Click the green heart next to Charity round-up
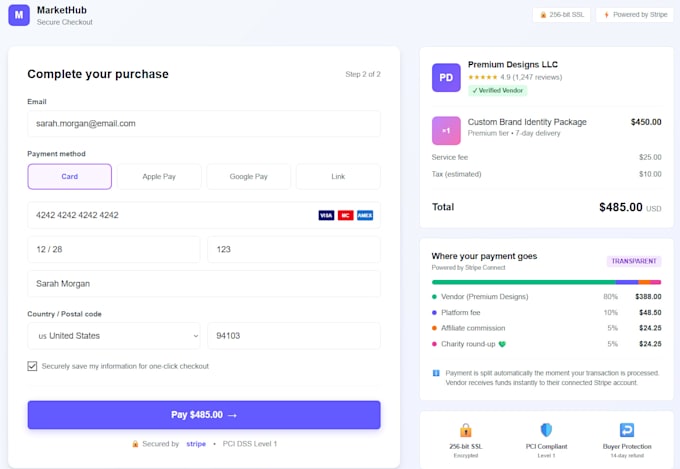The height and width of the screenshot is (469, 680). tap(502, 344)
